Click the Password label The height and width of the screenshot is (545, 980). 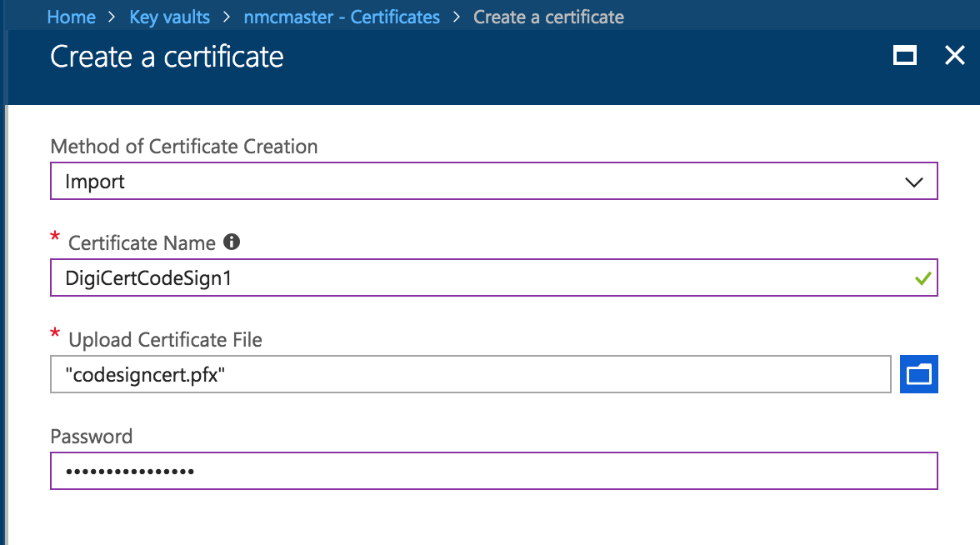coord(92,437)
